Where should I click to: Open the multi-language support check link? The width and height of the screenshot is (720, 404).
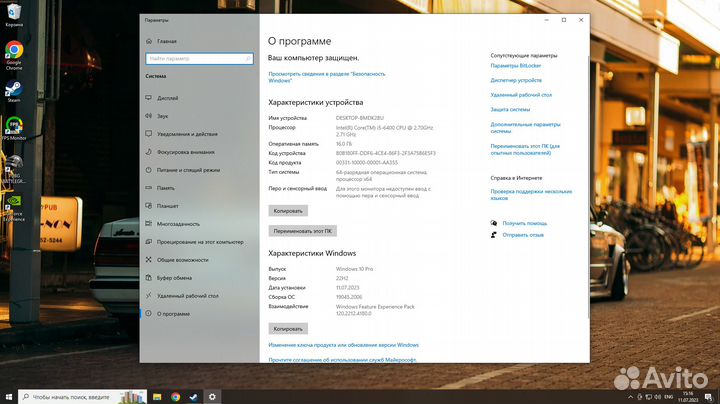[531, 195]
